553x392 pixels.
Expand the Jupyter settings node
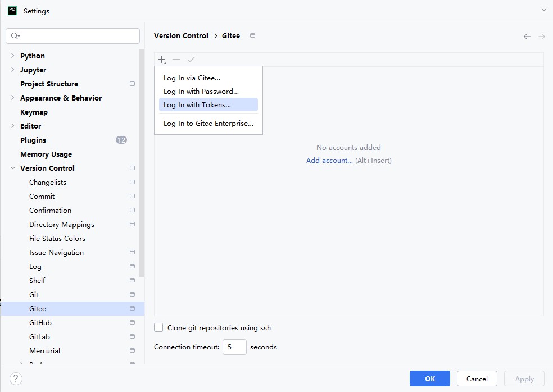pyautogui.click(x=13, y=70)
